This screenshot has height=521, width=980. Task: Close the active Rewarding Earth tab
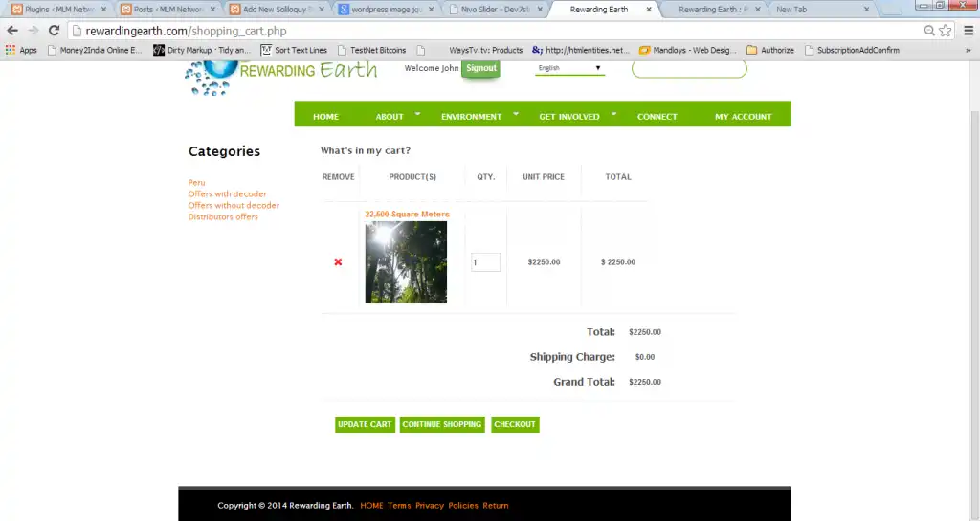(649, 10)
